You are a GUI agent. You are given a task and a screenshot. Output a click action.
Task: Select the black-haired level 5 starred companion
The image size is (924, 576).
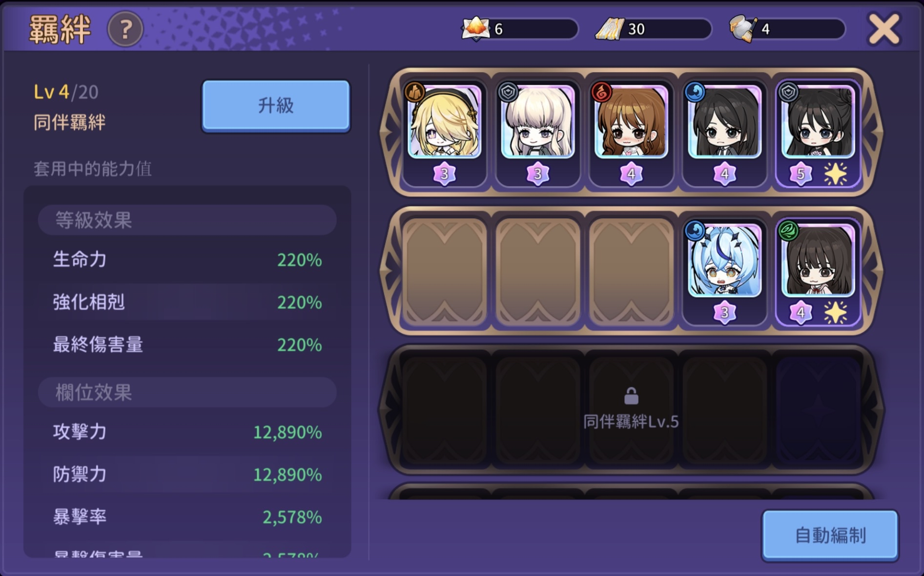[818, 133]
